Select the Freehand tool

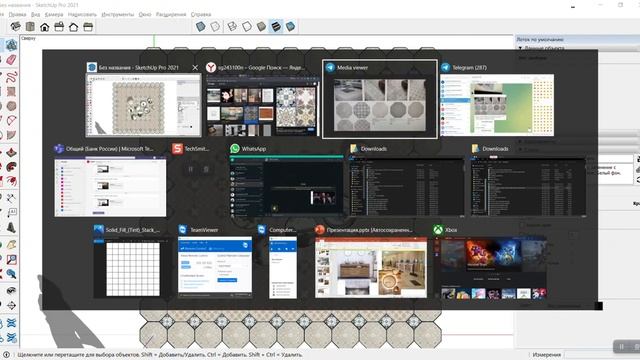11,76
